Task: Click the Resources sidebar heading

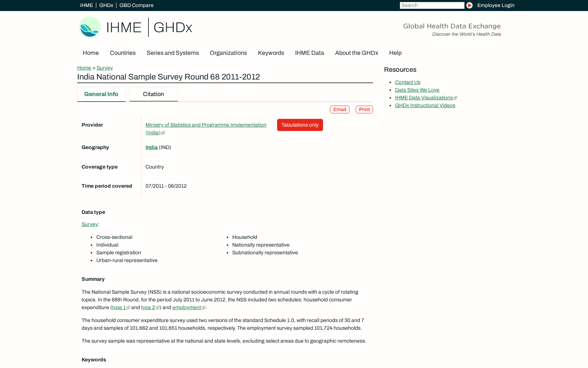Action: click(400, 70)
